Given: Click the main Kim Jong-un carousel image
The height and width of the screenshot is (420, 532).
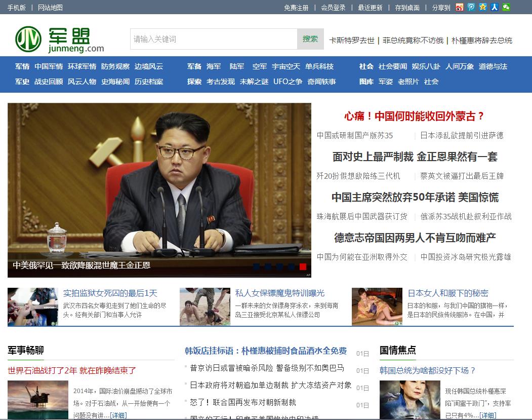Looking at the screenshot, I should [159, 190].
